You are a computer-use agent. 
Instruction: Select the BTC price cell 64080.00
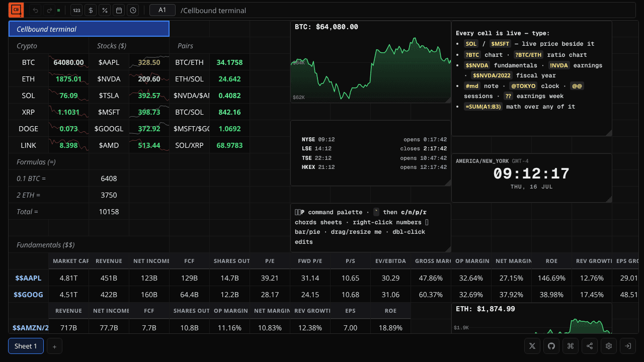[x=69, y=62]
